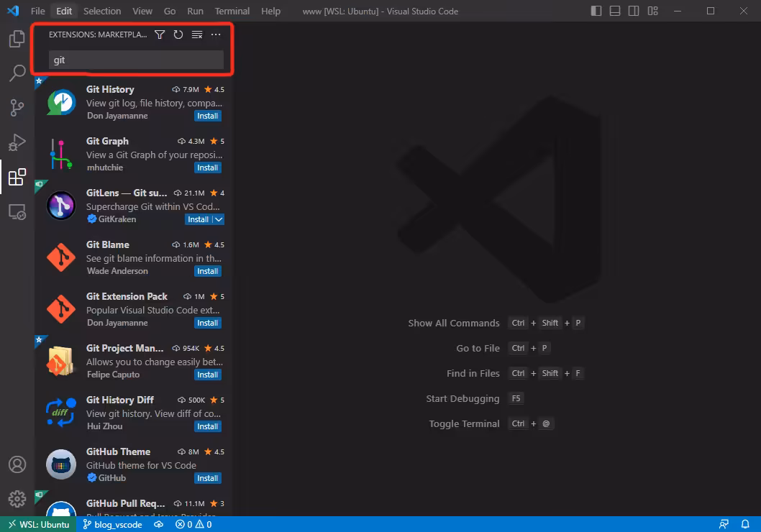This screenshot has width=761, height=532.
Task: Open the Terminal menu
Action: point(232,11)
